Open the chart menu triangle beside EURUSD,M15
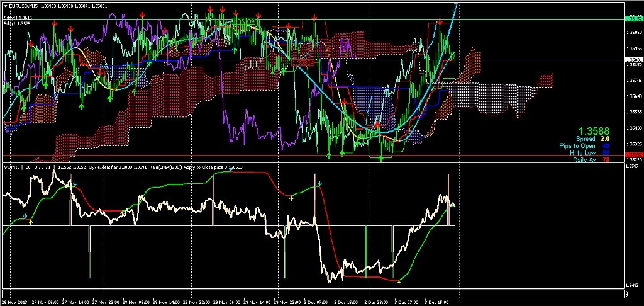Screen dimensions: 644x306 coord(5,5)
